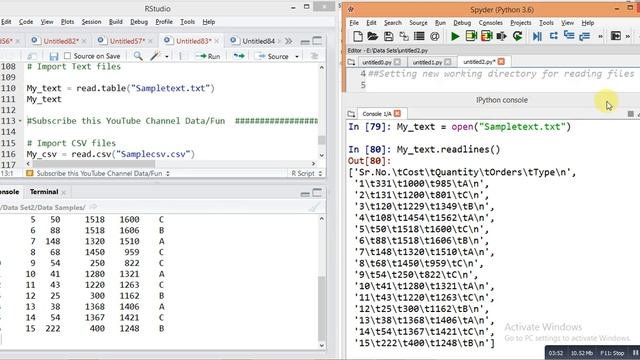Click RStudio console vertical scrollbar

322,308
